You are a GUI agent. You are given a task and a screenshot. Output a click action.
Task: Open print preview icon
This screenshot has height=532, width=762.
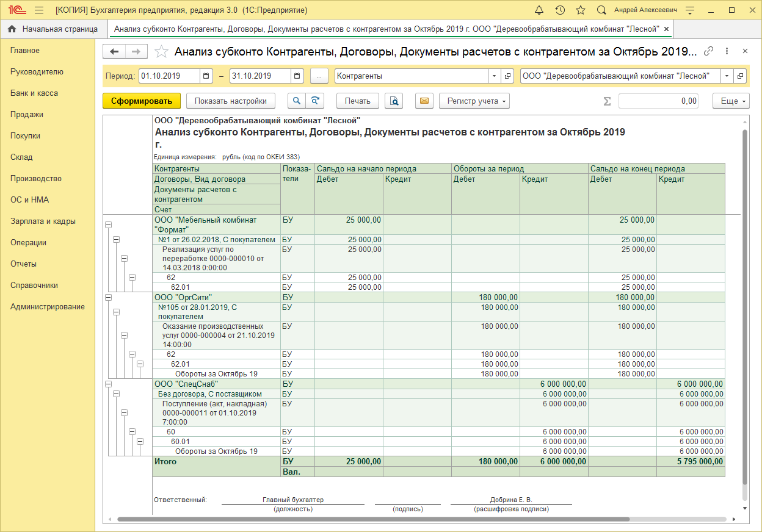coord(394,101)
